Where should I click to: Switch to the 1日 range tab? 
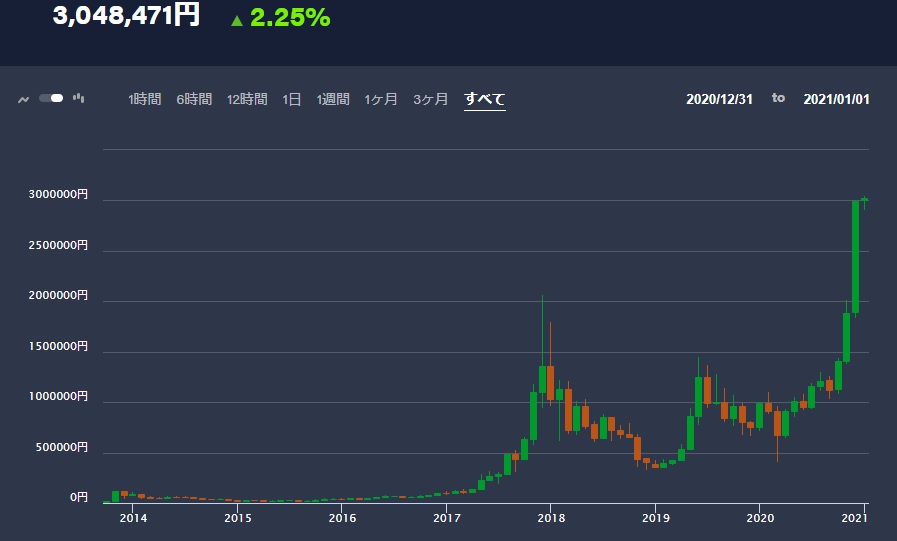(292, 100)
